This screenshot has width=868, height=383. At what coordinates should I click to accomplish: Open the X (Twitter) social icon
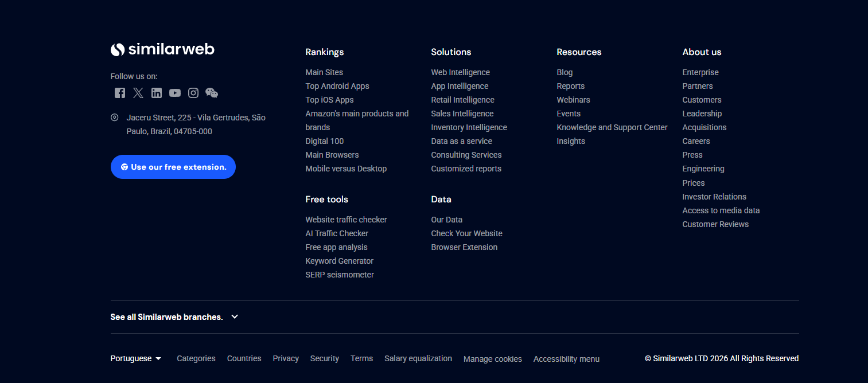click(x=138, y=93)
